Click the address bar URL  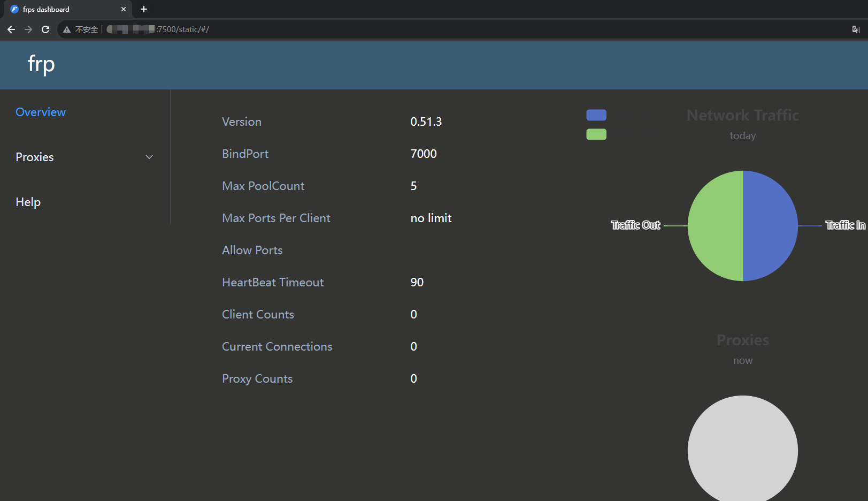point(182,29)
